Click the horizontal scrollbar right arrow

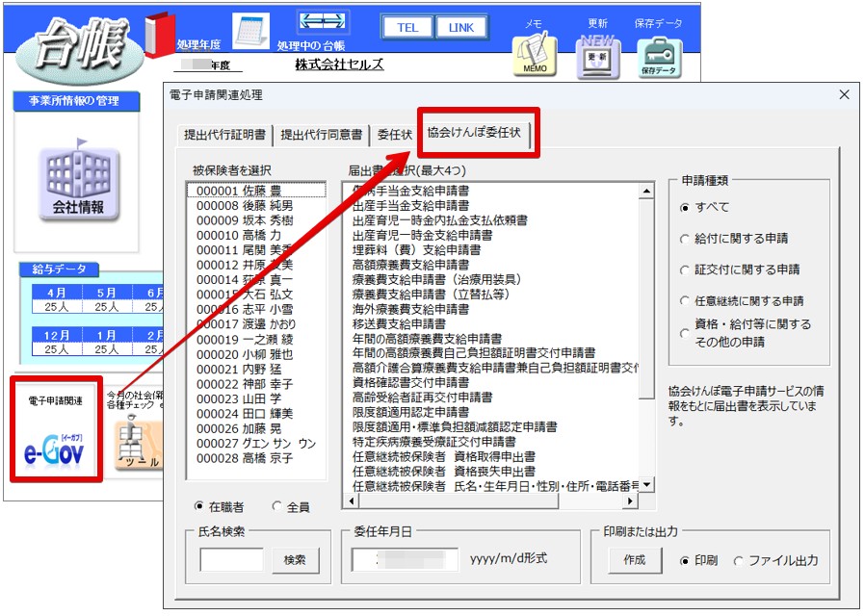(x=631, y=500)
